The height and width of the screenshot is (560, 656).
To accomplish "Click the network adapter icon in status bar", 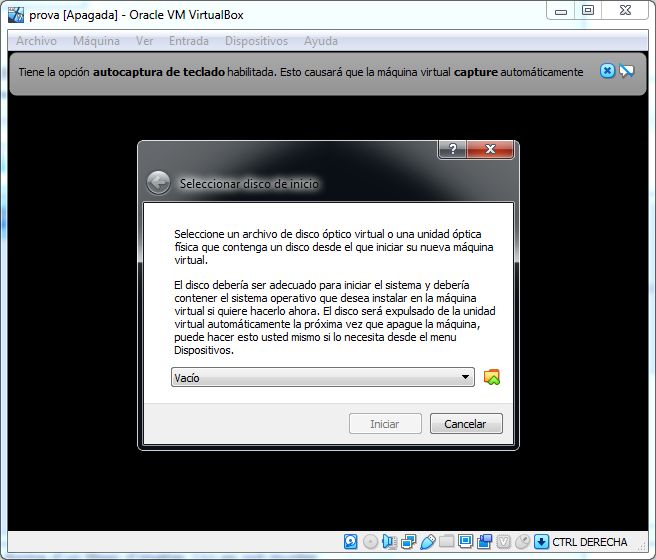I will click(408, 541).
